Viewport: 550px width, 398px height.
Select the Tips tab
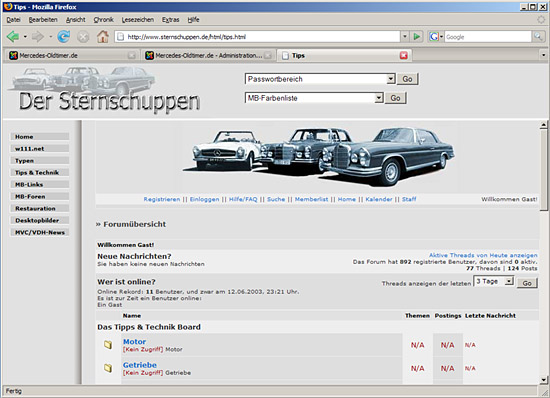tap(344, 55)
